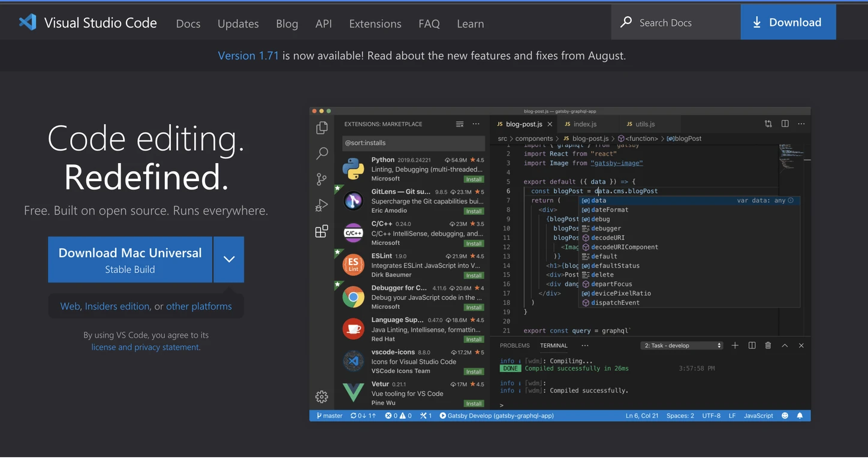
Task: Open the Learn navigation item
Action: (471, 23)
